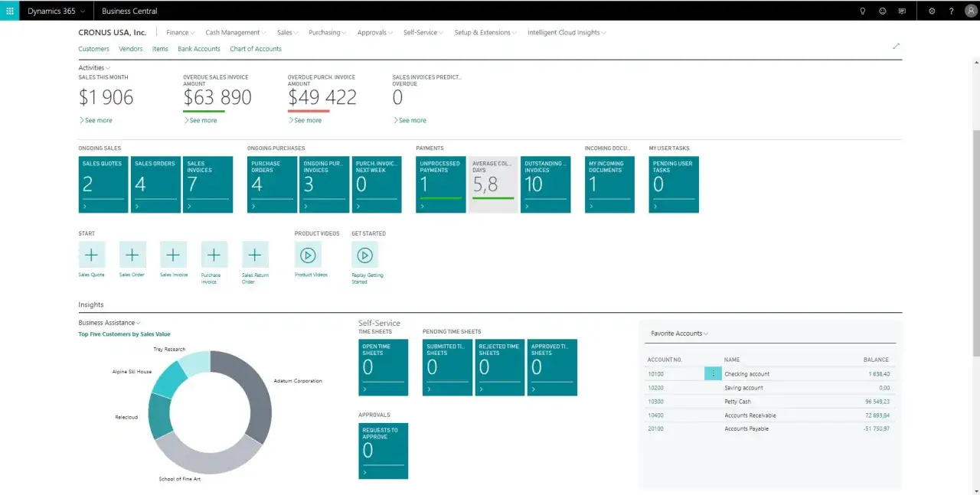Open the Pending User Tasks tile
980x495 pixels.
click(674, 184)
